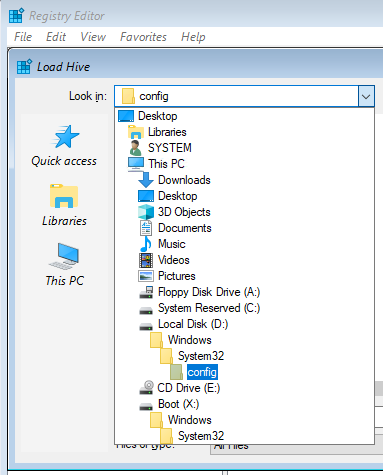This screenshot has height=475, width=383.
Task: Click the Downloads blue arrow icon
Action: click(x=146, y=180)
